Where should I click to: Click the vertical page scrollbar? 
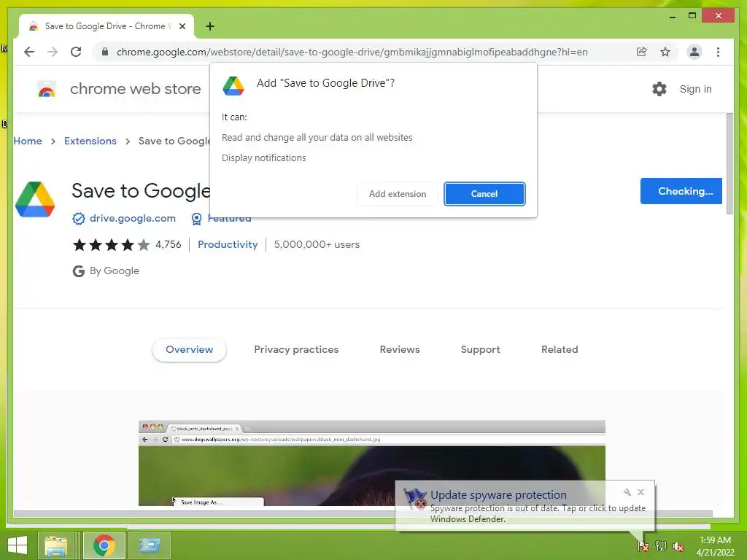tap(729, 164)
